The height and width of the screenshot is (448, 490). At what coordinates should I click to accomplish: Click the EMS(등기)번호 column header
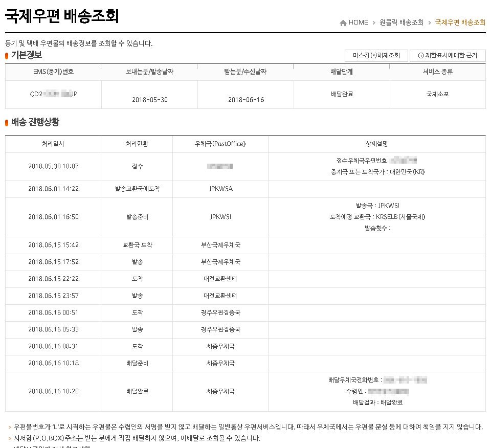pos(53,72)
